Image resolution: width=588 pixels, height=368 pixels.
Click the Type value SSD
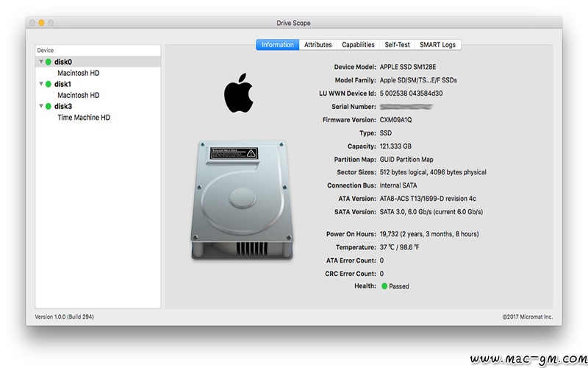coord(385,133)
